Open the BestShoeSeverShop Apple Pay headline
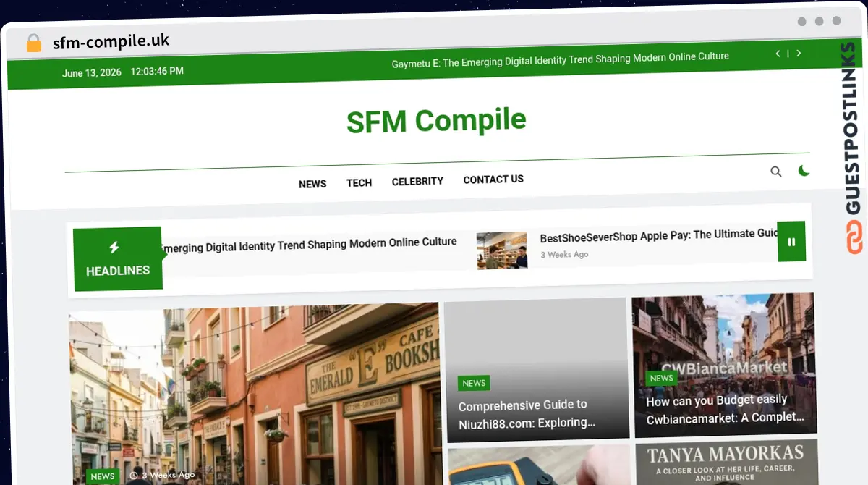This screenshot has height=485, width=868. [659, 235]
